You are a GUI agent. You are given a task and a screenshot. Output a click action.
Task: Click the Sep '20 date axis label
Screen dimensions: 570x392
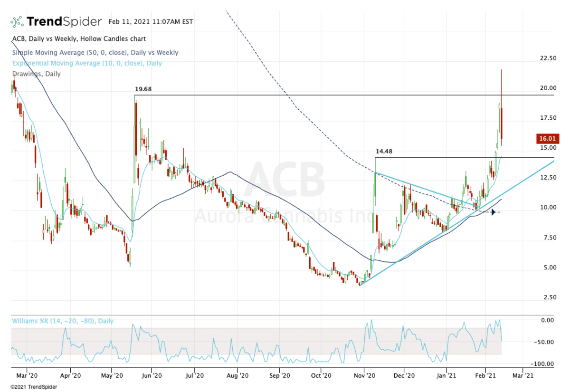280,375
